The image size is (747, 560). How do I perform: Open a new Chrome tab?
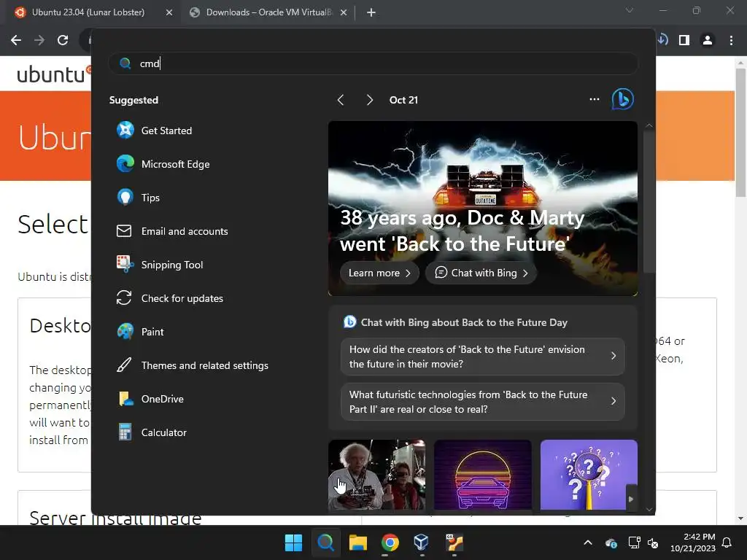[371, 12]
